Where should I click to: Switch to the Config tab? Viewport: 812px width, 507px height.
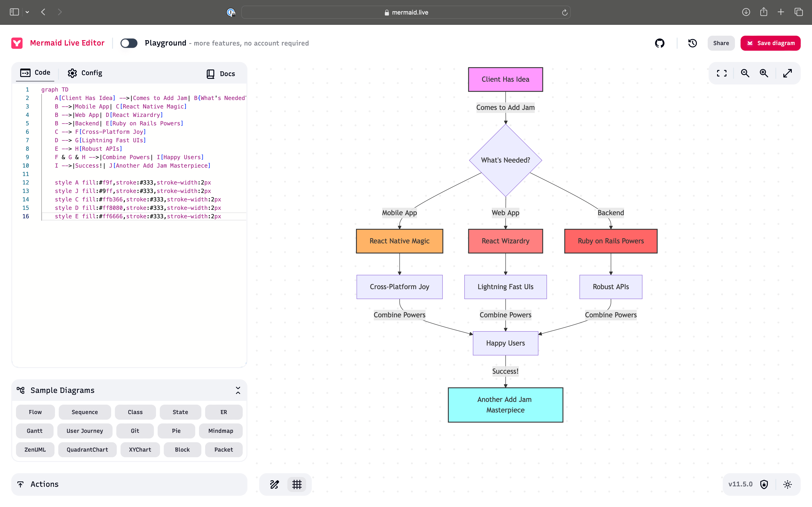85,73
